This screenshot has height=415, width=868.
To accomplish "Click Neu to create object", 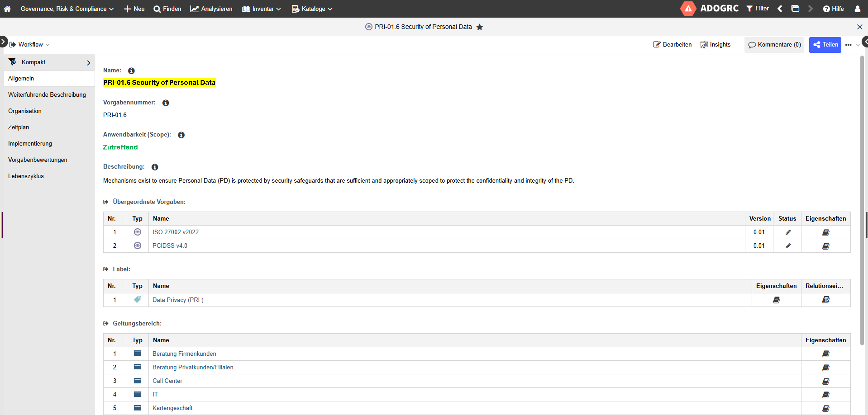I will click(134, 9).
